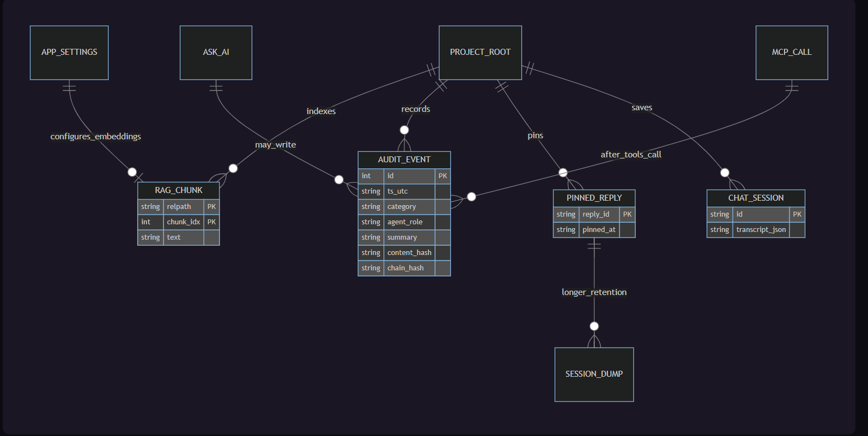Select the content_hash attribute in AUDIT_EVENT
Image resolution: width=868 pixels, height=436 pixels.
409,253
